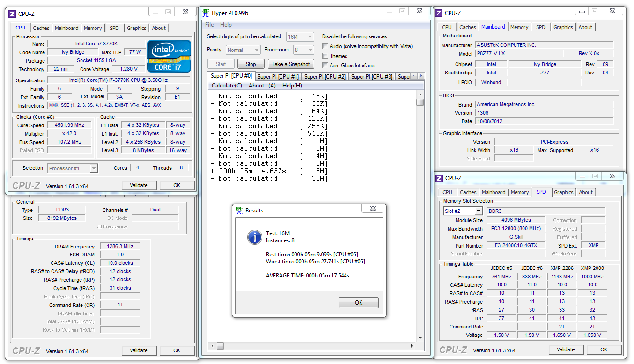Click the Stop button in Hyper PI
Viewport: 634px width, 364px height.
(251, 64)
